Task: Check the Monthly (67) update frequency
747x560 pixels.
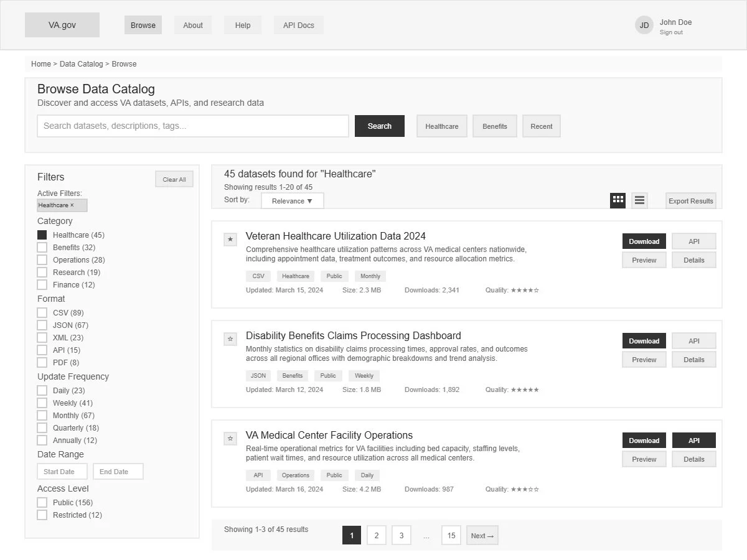Action: [42, 416]
